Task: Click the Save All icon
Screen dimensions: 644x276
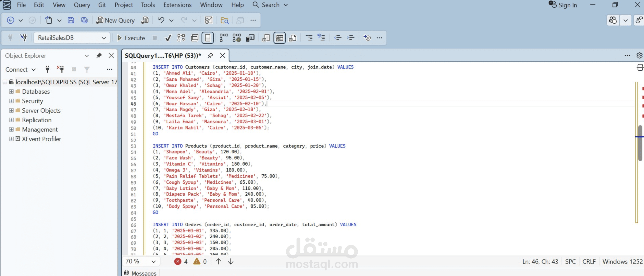Action: (x=85, y=20)
